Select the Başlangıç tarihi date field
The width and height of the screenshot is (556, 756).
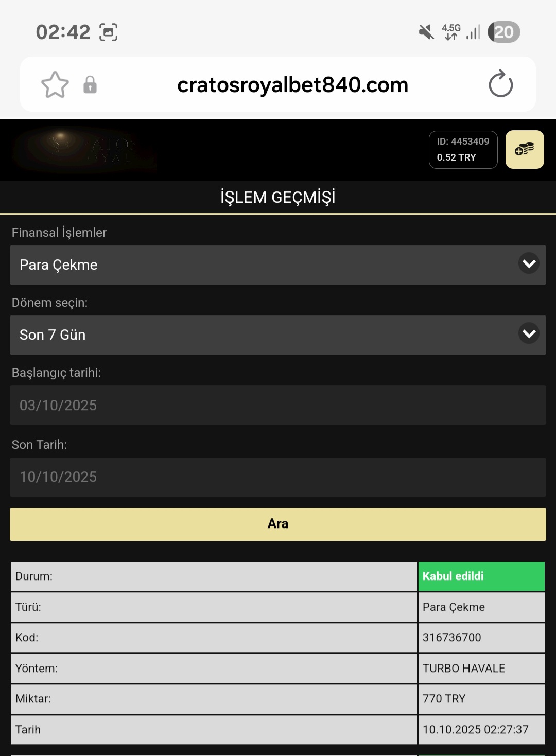(x=277, y=406)
